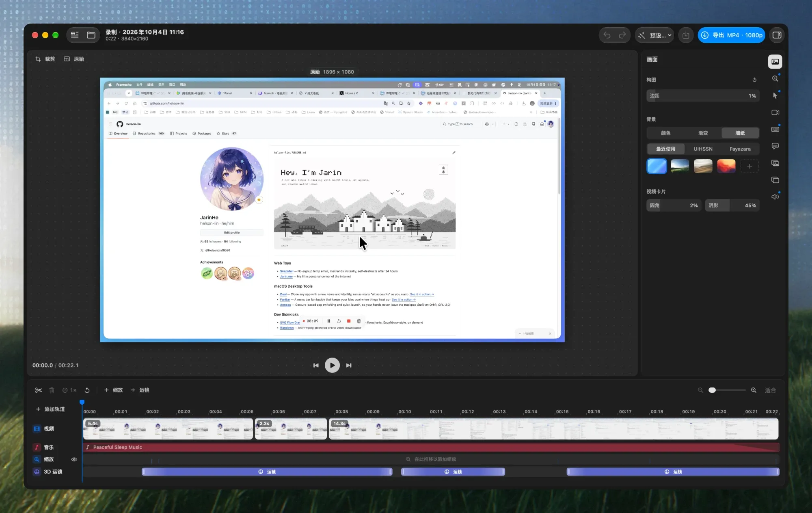Pick the red-orange wallpaper thumbnail
812x513 pixels.
point(726,166)
